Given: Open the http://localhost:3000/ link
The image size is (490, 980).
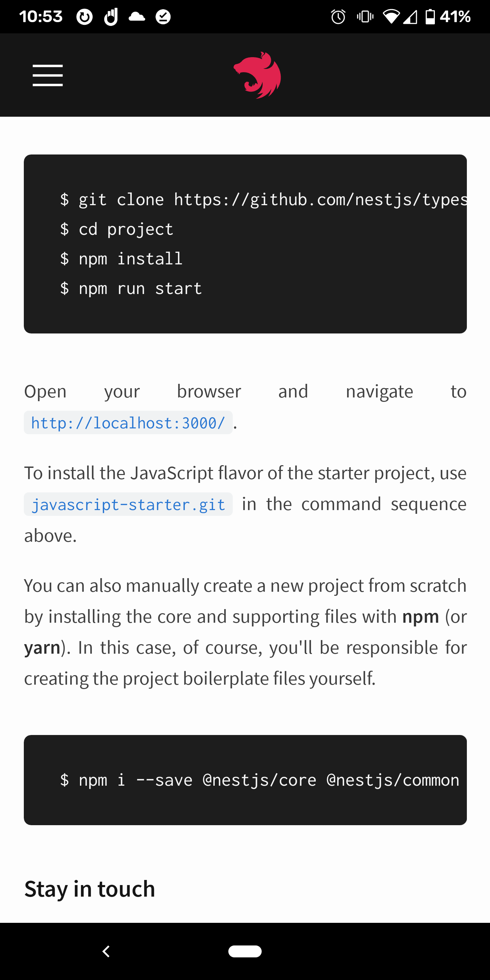Looking at the screenshot, I should 128,422.
